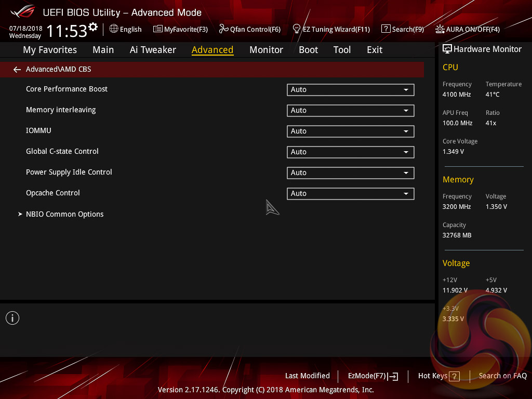Click the MyFavorite list icon
This screenshot has height=399, width=532.
[x=158, y=29]
